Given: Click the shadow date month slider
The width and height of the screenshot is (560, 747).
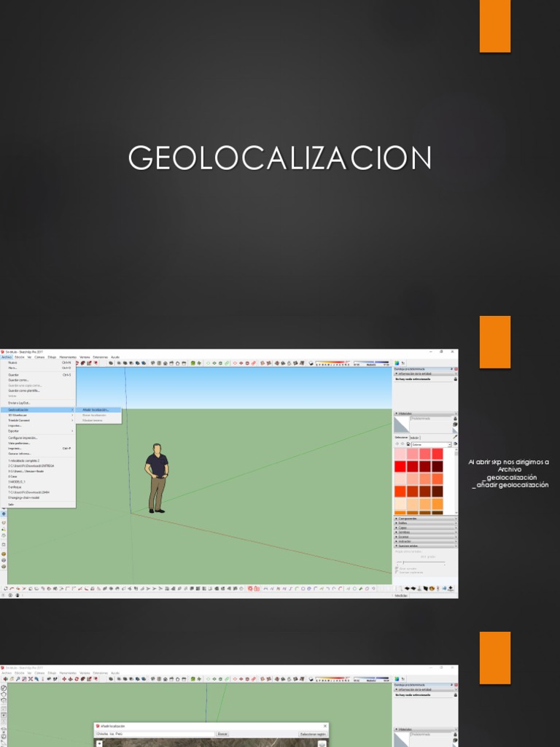Looking at the screenshot, I should (333, 363).
